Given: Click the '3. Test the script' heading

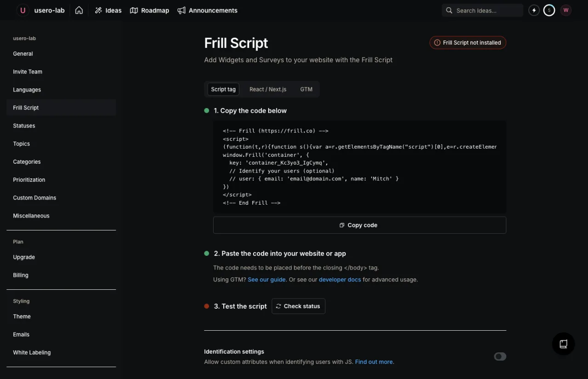Looking at the screenshot, I should pos(240,306).
